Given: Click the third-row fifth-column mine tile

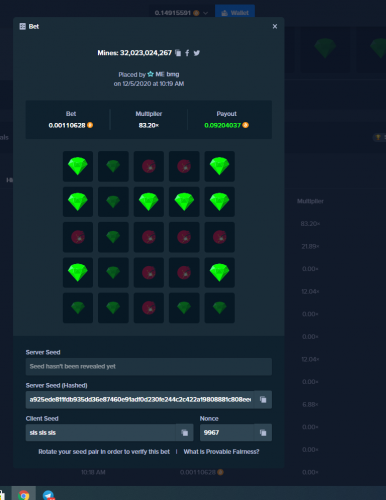Looking at the screenshot, I should [x=219, y=237].
